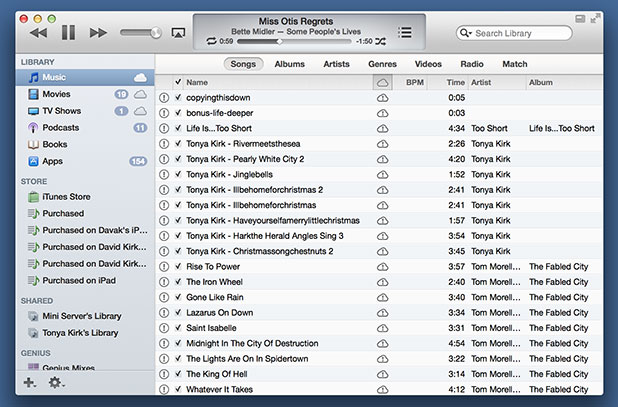Download Tonya Kirk - Rivermeetsthesea from iCloud
Image resolution: width=618 pixels, height=407 pixels.
382,144
